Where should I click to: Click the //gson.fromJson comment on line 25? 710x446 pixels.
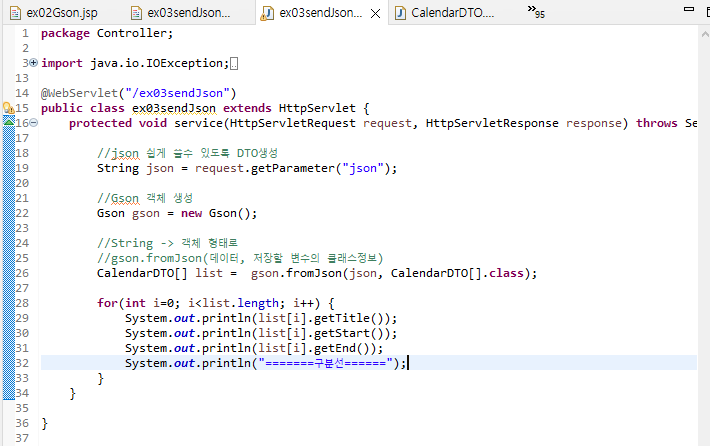point(240,258)
